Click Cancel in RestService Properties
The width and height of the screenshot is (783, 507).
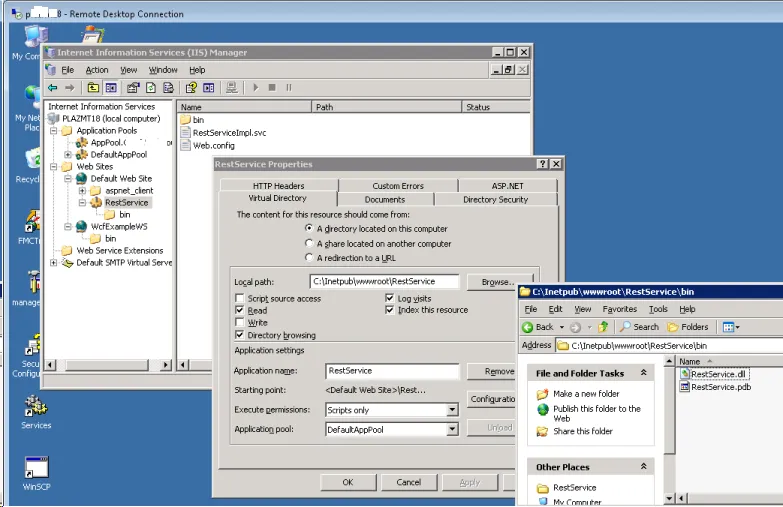coord(408,483)
